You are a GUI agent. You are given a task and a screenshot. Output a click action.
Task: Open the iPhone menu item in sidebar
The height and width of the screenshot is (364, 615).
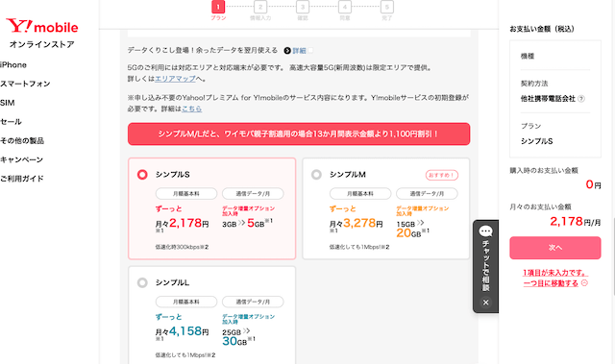click(x=13, y=65)
